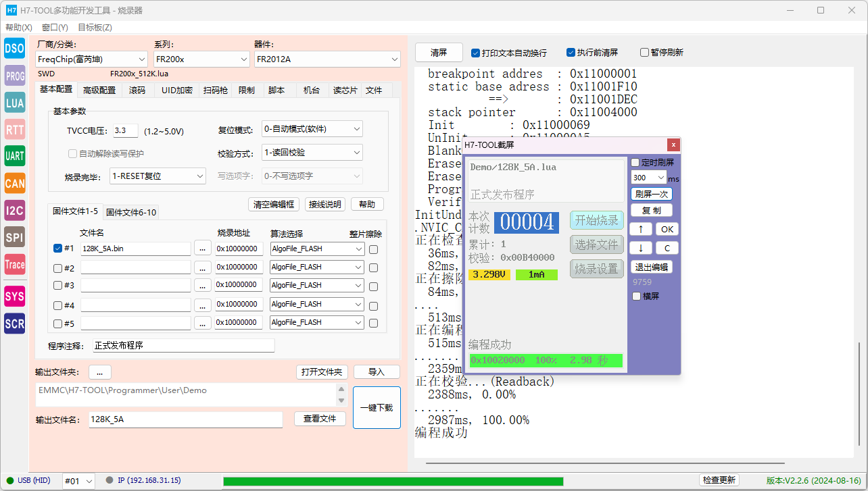
Task: Click the H7 application logo icon
Action: point(11,10)
